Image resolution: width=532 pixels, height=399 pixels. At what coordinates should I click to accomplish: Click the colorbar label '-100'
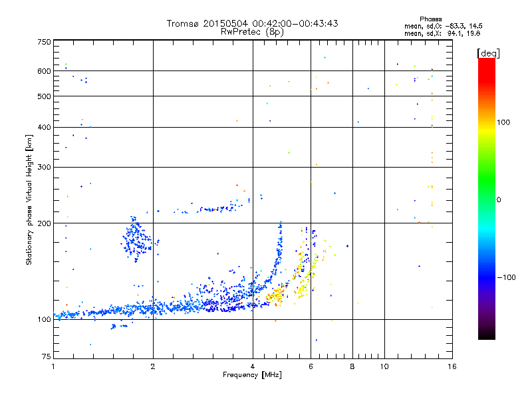(506, 277)
